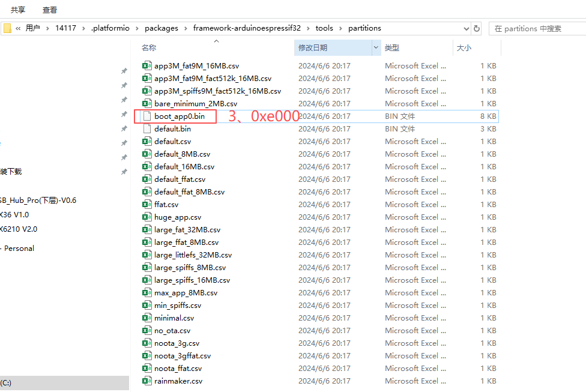The width and height of the screenshot is (586, 392).
Task: Expand the chevron after .platformio breadcrumb
Action: click(137, 28)
